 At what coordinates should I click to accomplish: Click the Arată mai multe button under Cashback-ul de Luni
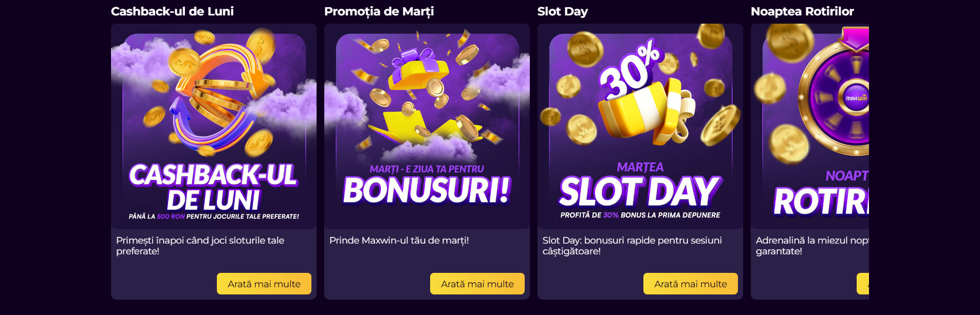tap(264, 283)
